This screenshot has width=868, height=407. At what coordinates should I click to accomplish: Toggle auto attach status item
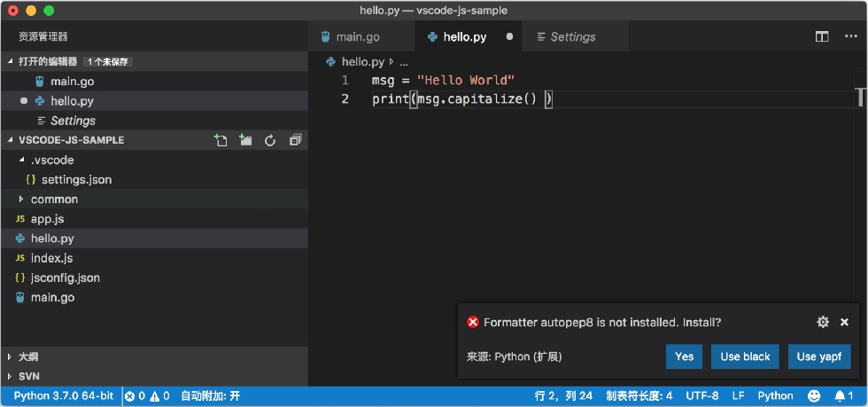click(x=211, y=395)
